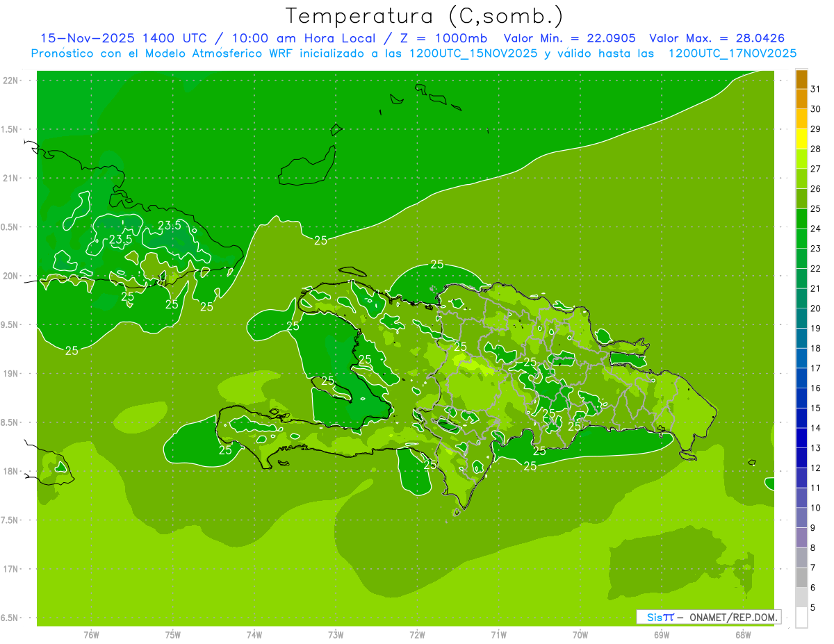Select the legend swatch between 24 and 25
This screenshot has height=644, width=834.
point(801,218)
